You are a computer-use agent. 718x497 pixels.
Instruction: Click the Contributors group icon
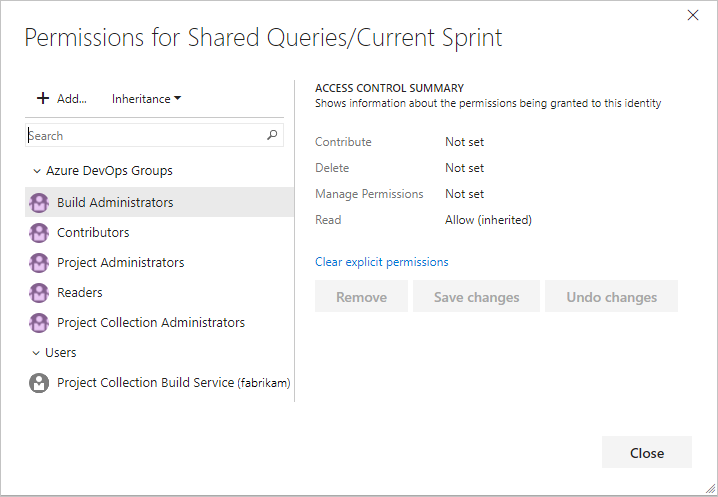point(39,233)
